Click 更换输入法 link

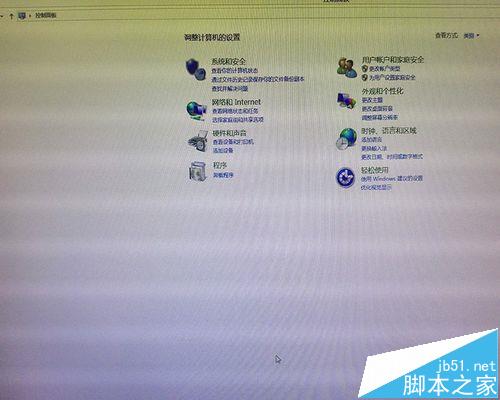point(374,148)
